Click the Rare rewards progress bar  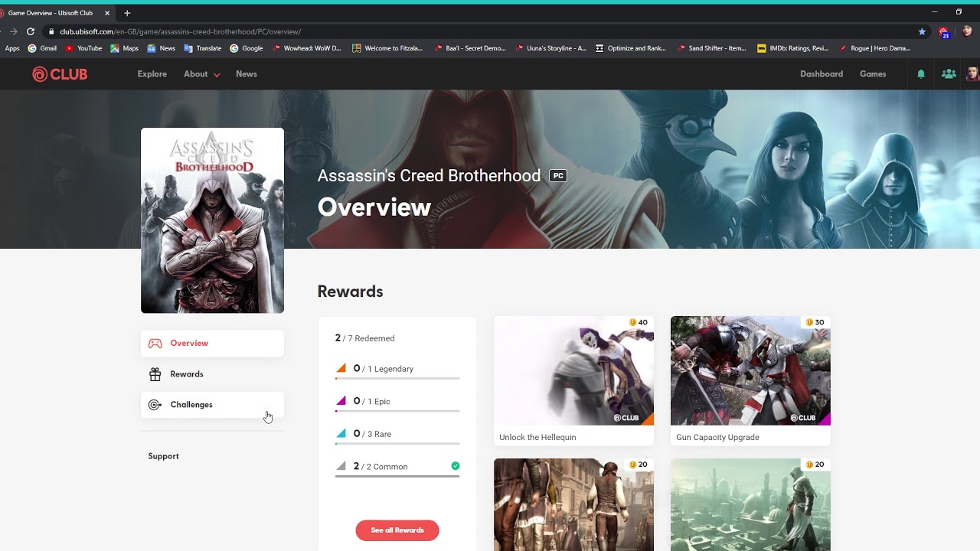(397, 443)
